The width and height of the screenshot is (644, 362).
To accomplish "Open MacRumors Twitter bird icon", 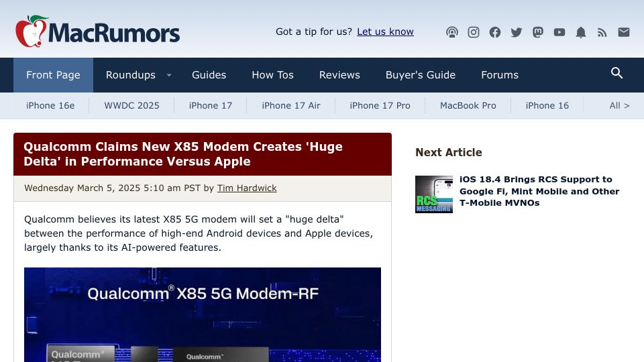I will click(517, 32).
